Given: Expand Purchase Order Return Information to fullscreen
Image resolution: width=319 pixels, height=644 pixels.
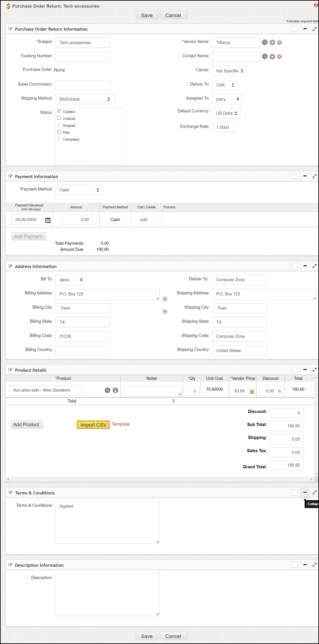Looking at the screenshot, I should 315,29.
